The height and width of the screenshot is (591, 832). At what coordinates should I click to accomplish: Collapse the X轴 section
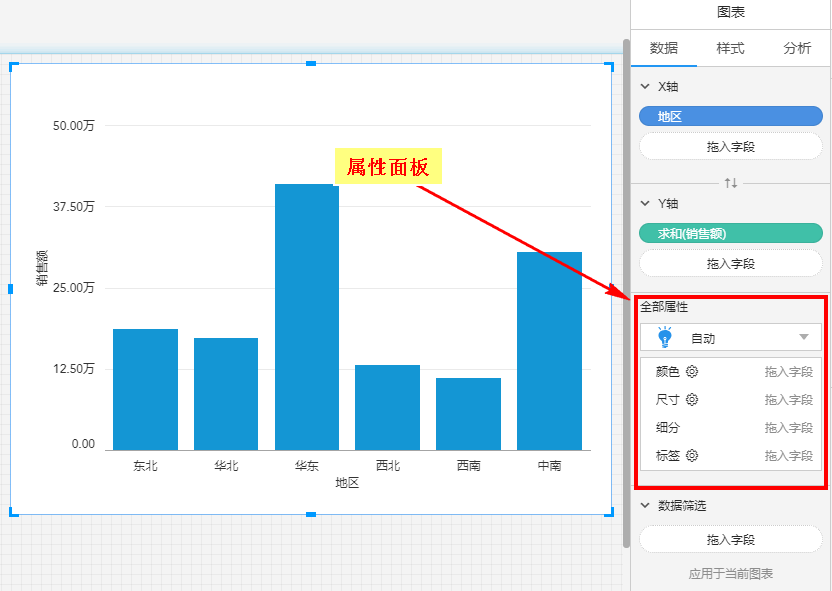tap(646, 87)
